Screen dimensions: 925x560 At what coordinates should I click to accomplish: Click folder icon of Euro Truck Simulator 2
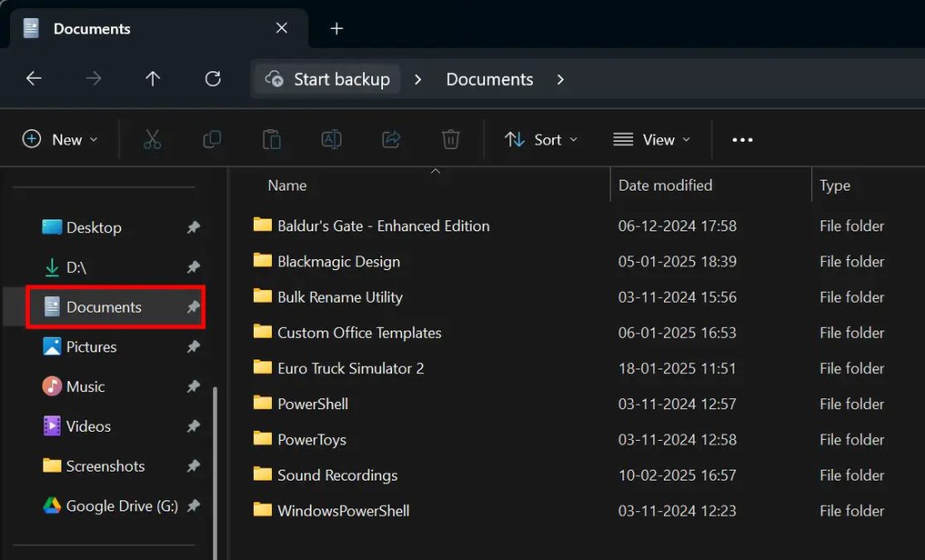point(263,367)
